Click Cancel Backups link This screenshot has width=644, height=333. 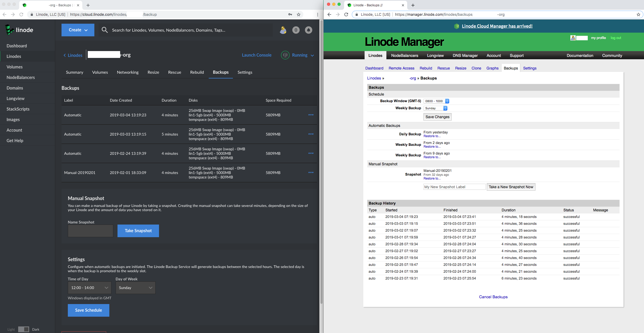coord(493,297)
